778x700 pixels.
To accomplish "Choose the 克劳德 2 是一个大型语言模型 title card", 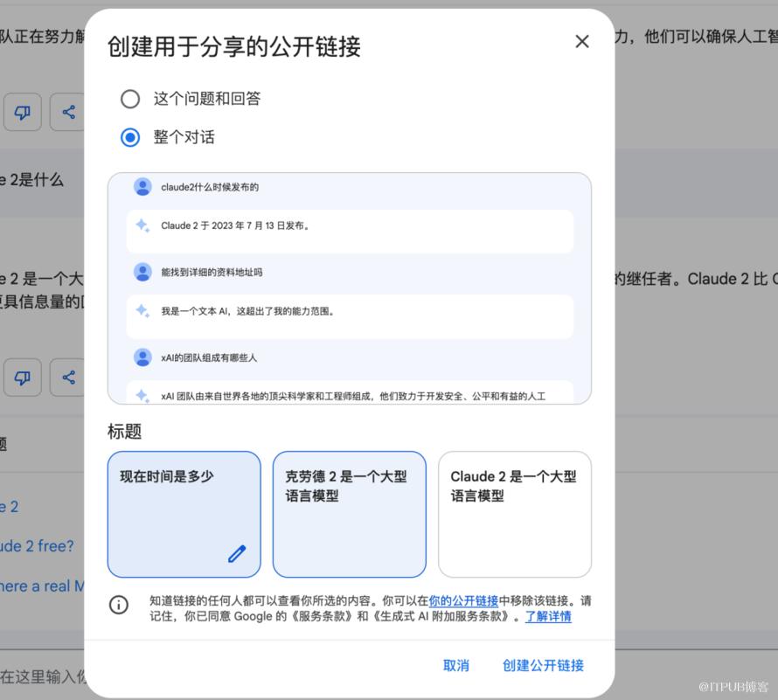I will pos(350,514).
